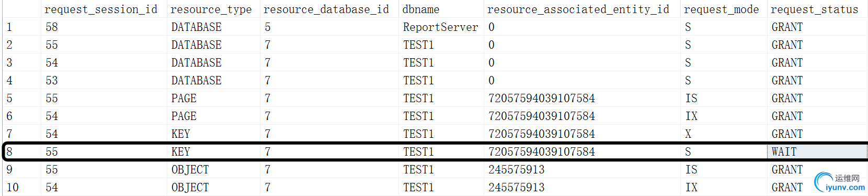Click the X request mode in row 7

[x=724, y=134]
